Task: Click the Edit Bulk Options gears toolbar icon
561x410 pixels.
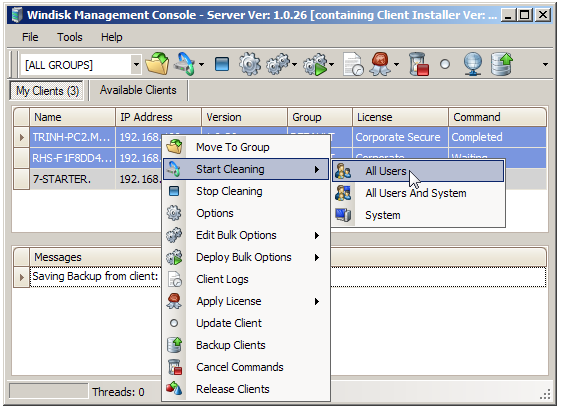Action: coord(278,64)
